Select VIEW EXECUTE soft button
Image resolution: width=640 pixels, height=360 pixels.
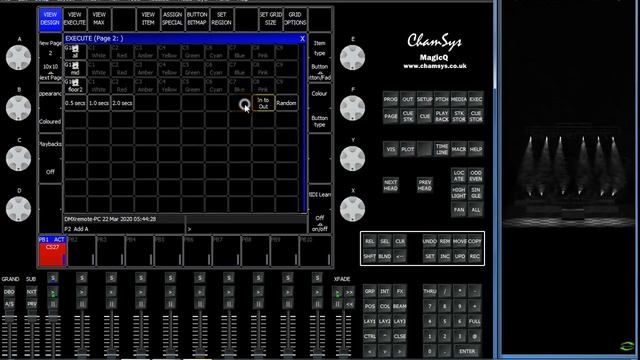(x=75, y=19)
